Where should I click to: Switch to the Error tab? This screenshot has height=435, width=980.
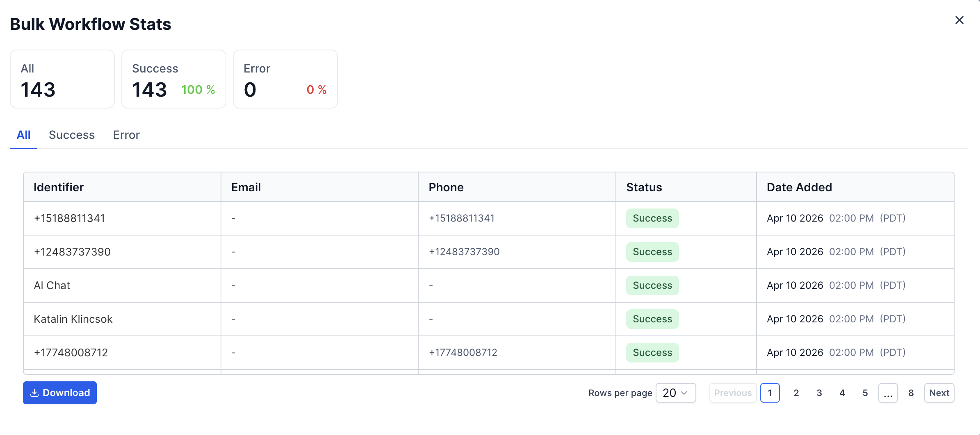coord(126,135)
